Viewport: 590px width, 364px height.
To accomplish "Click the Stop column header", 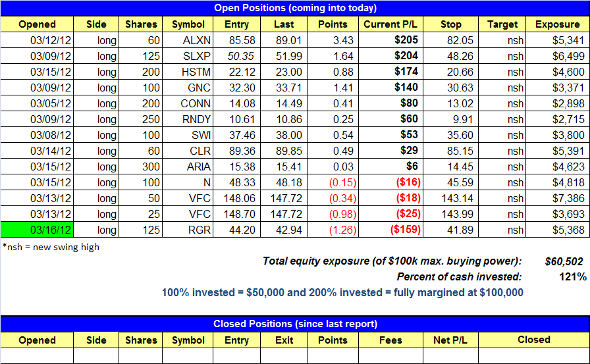I will [x=451, y=24].
